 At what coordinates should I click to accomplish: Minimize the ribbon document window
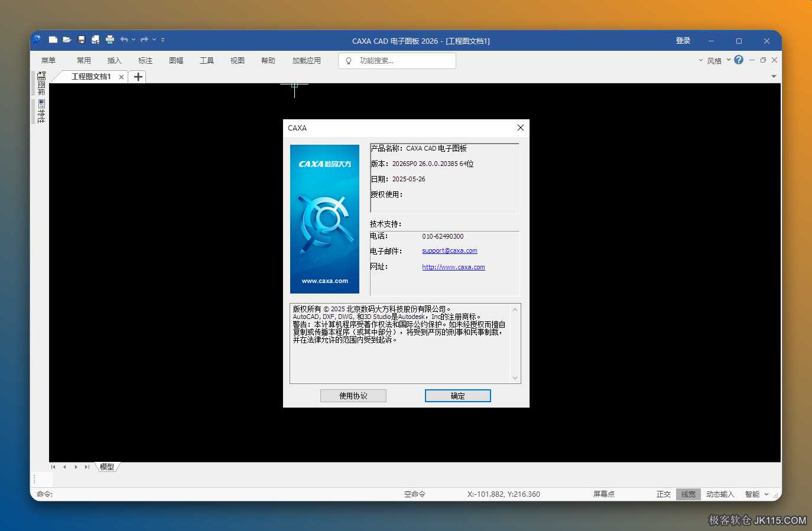click(752, 60)
